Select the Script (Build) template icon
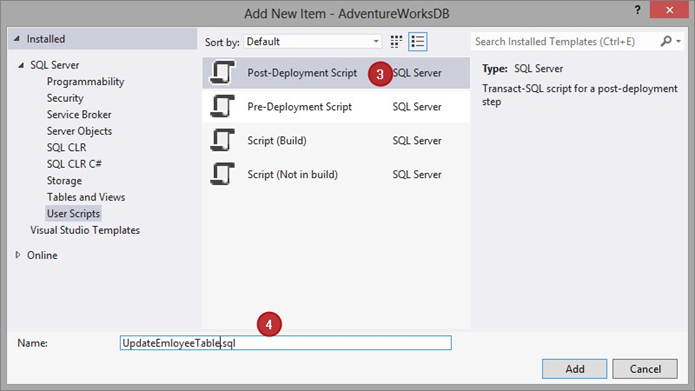Screen dimensions: 695x391 (222, 140)
